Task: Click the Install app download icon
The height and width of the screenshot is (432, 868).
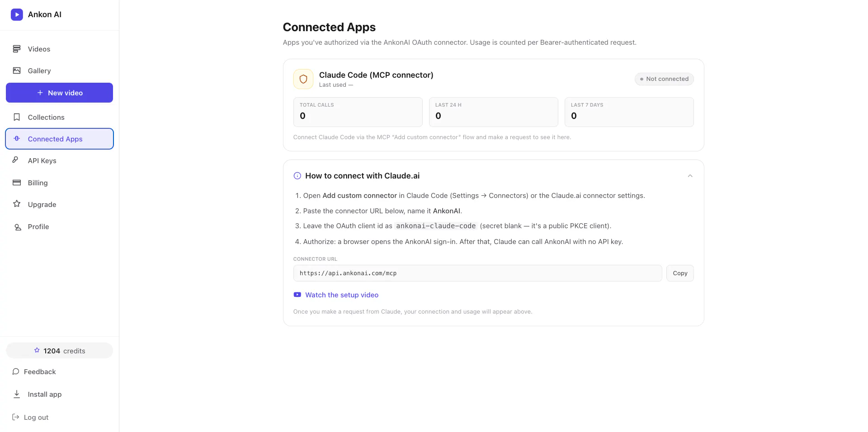Action: (x=17, y=394)
